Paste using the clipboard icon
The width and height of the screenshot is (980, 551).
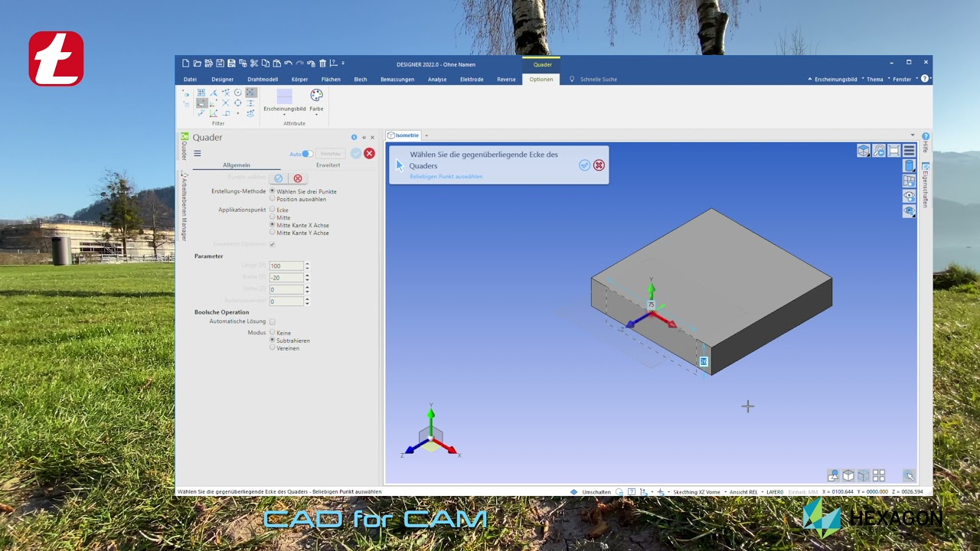pos(277,64)
